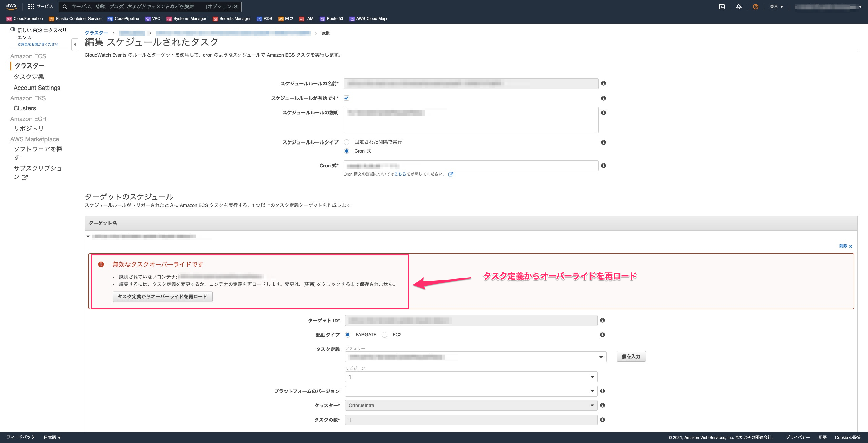The image size is (868, 443).
Task: Open the CloudShell terminal icon
Action: 722,7
